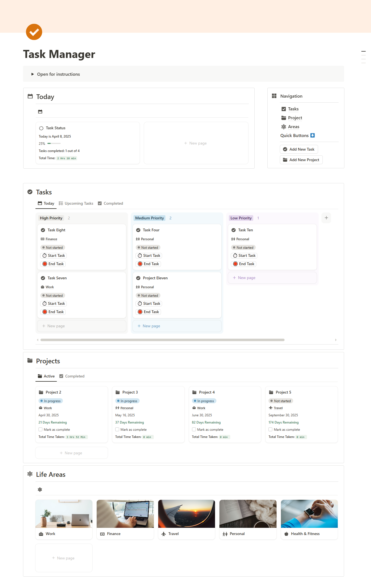Click the plus icon to add a board group
This screenshot has width=371, height=588.
(x=326, y=218)
